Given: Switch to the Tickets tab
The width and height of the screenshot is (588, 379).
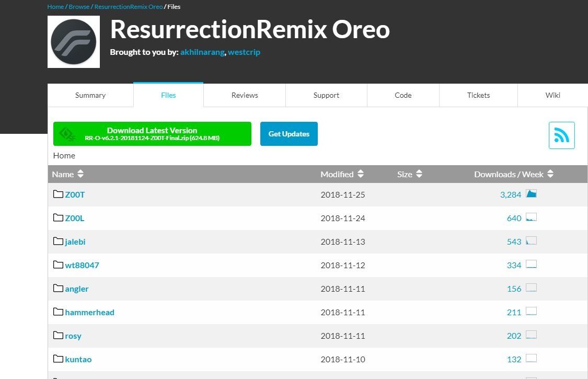Looking at the screenshot, I should pyautogui.click(x=478, y=95).
